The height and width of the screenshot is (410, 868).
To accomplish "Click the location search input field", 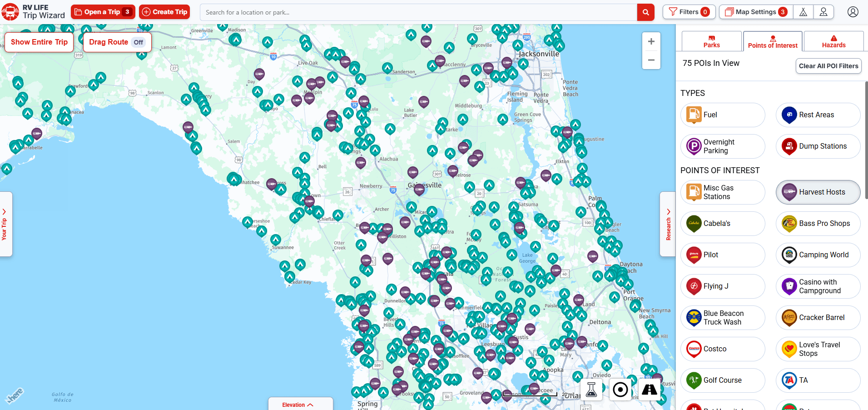I will click(x=418, y=12).
